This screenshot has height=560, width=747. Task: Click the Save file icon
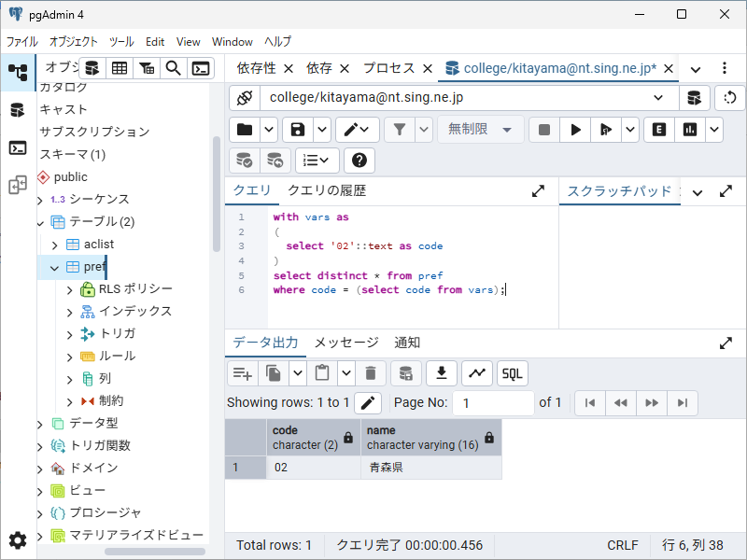point(297,130)
